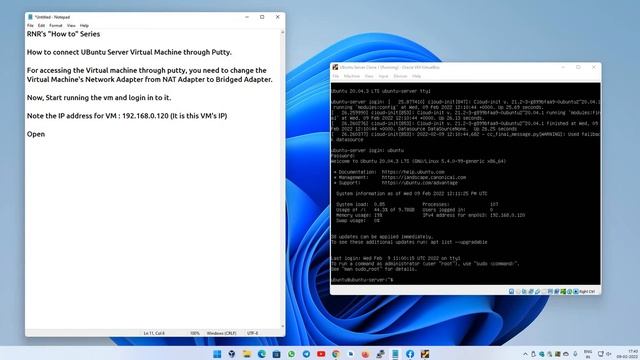Open network and volume quick settings
Viewport: 640px width, 360px height.
pos(604,354)
